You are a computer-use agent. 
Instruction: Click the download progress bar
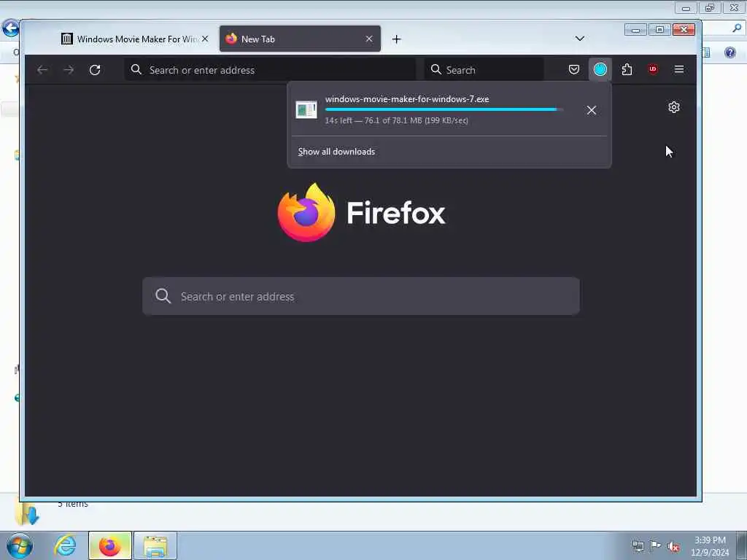pyautogui.click(x=444, y=109)
